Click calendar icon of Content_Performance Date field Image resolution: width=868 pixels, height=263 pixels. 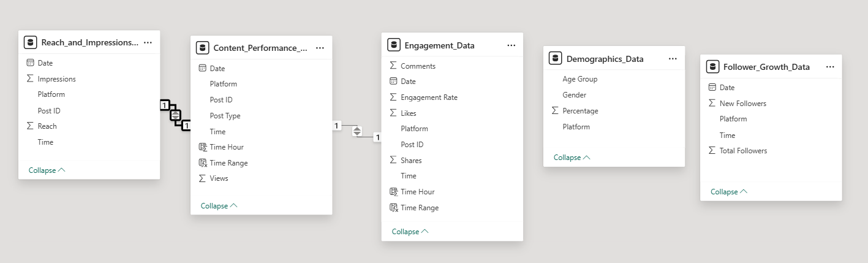[202, 68]
